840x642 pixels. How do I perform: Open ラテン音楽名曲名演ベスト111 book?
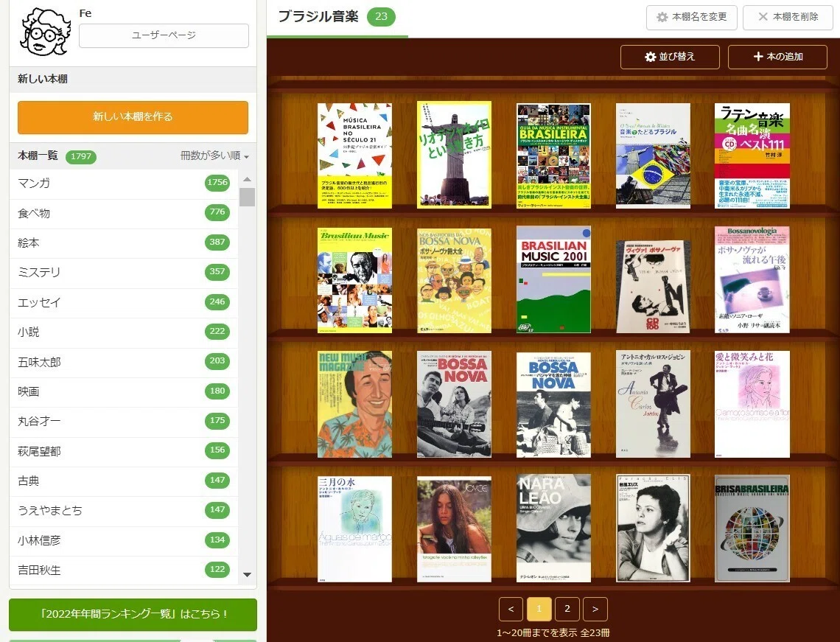pos(752,156)
